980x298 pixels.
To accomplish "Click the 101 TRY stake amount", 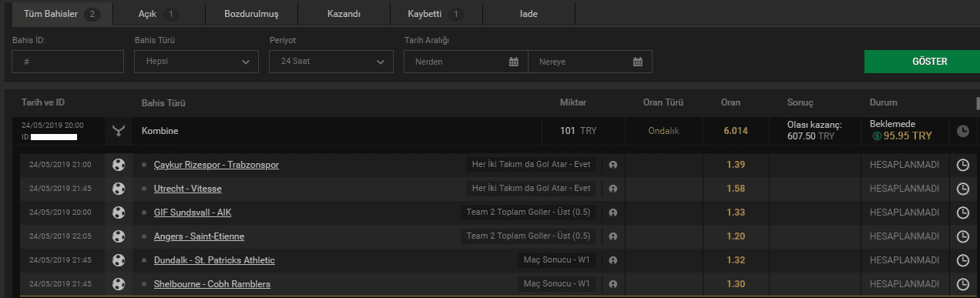I will [578, 131].
